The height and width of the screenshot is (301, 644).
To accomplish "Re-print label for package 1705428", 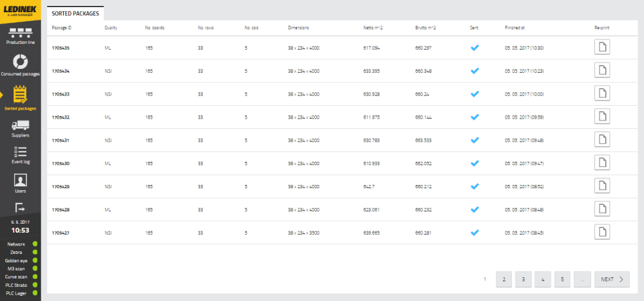I will (x=602, y=209).
